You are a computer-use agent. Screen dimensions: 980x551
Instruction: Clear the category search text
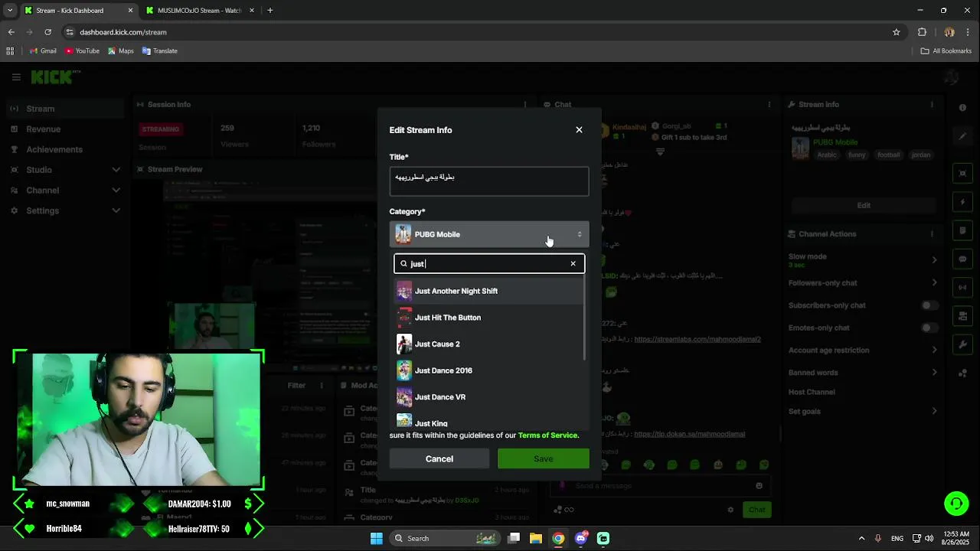click(573, 264)
